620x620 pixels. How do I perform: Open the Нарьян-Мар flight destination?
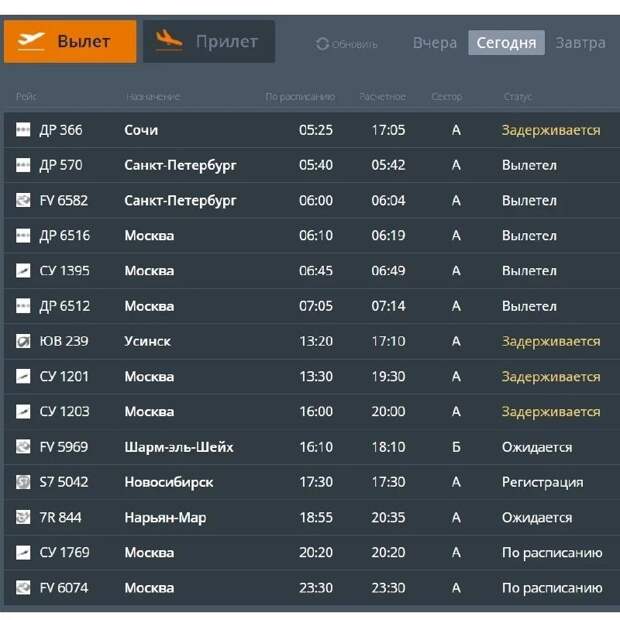pos(165,518)
